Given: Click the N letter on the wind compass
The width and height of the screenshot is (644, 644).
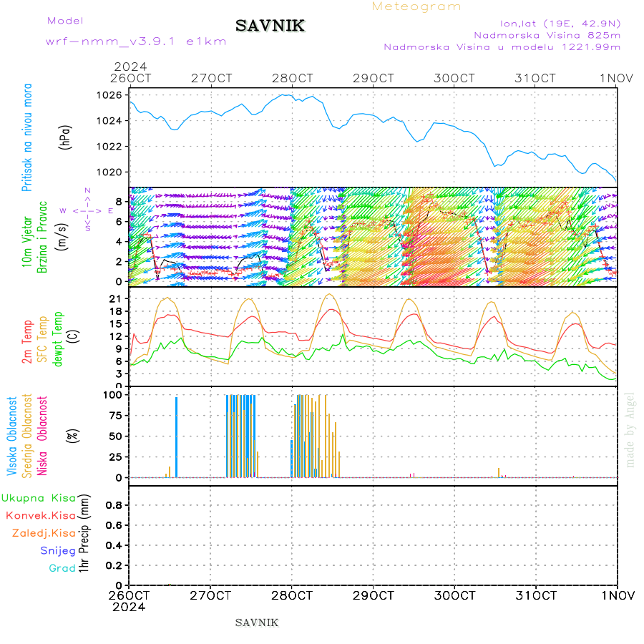Looking at the screenshot, I should point(87,191).
